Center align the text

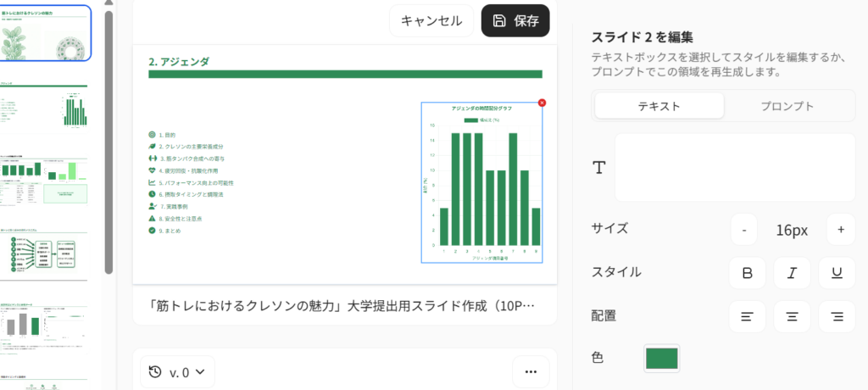click(793, 317)
